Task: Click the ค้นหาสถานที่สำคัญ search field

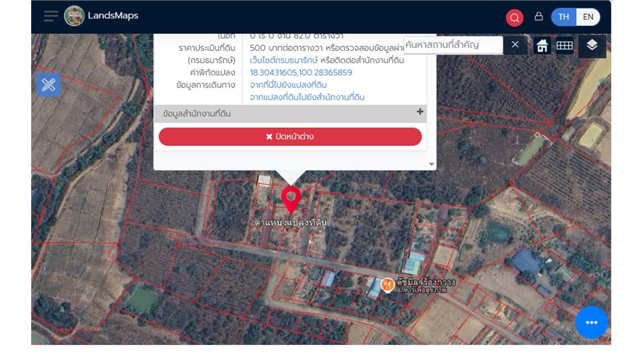Action: click(453, 44)
